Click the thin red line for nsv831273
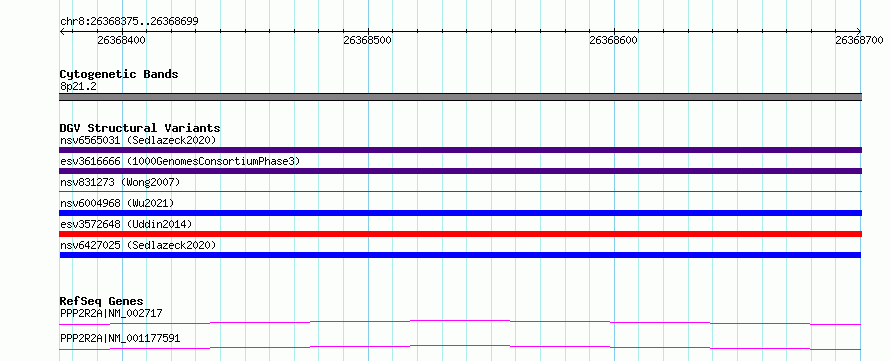 (x=460, y=192)
